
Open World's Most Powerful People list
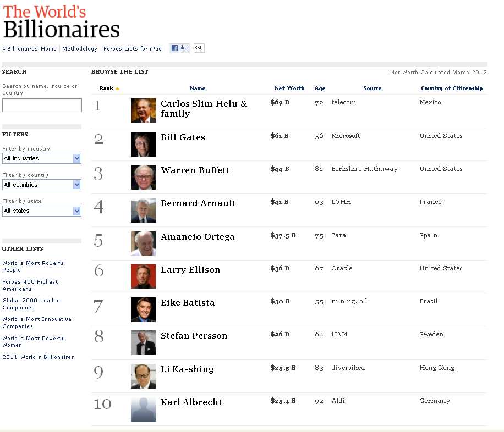click(34, 267)
